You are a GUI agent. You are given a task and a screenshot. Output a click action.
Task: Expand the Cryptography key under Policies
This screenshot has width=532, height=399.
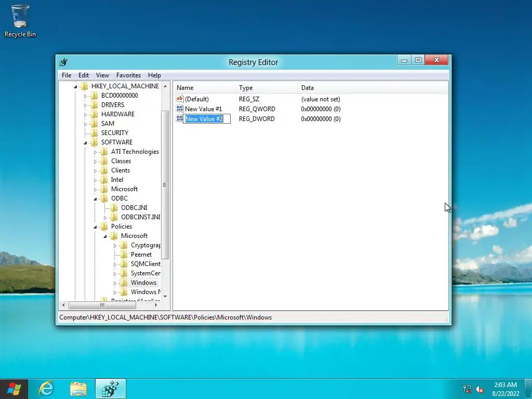(115, 246)
